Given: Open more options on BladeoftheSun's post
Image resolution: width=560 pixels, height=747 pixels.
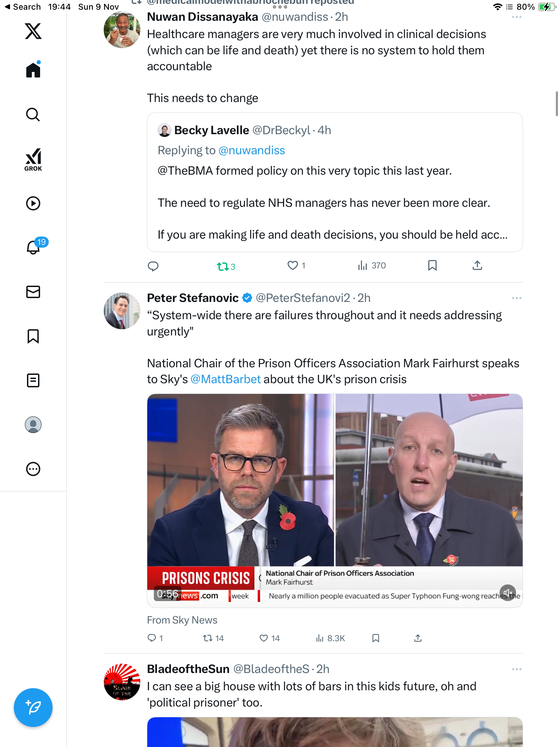Looking at the screenshot, I should click(516, 669).
